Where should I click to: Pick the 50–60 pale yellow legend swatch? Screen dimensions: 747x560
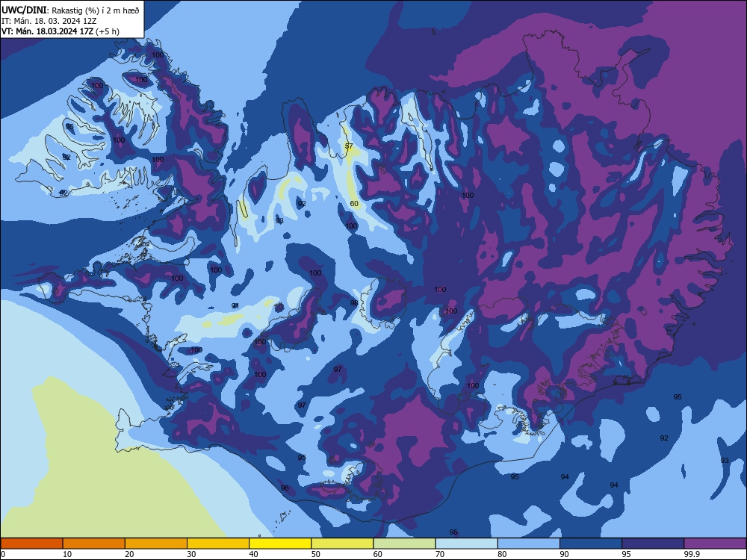click(x=342, y=544)
